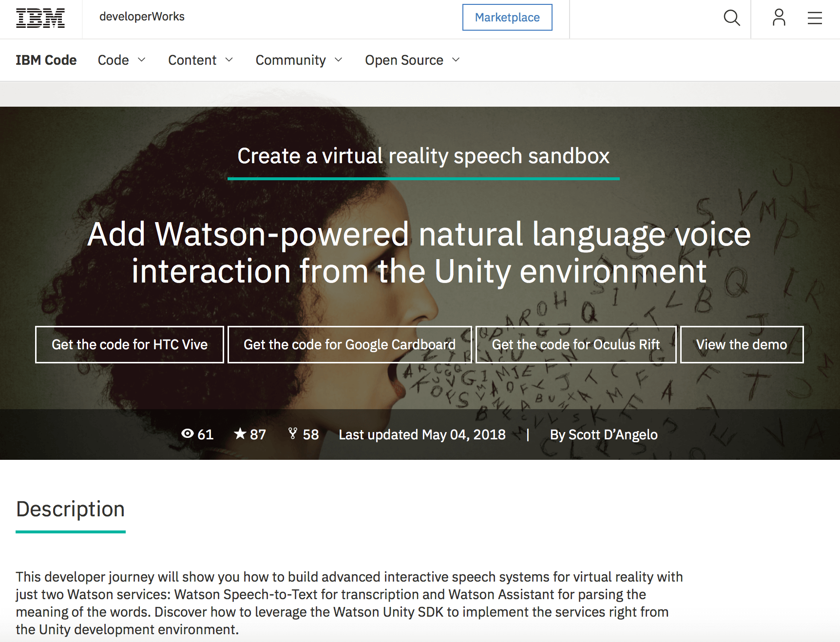Click the Add Watson-powered headline text
Screen dimensions: 840x642
click(419, 252)
